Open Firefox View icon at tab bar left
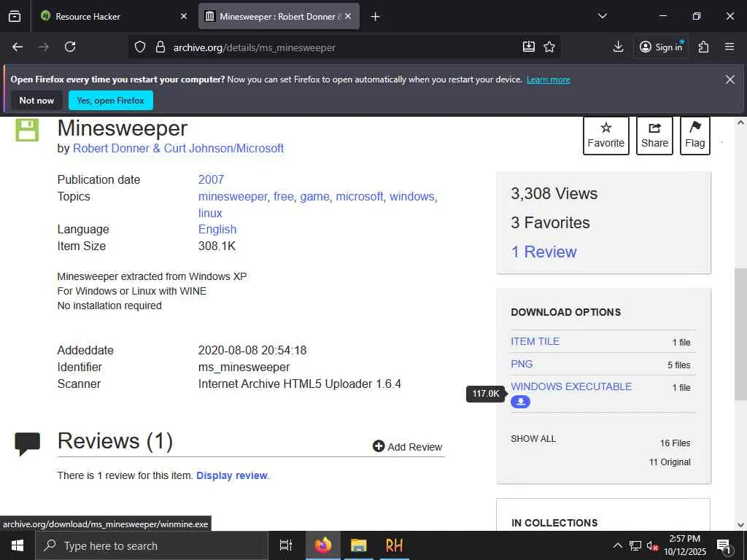 click(x=15, y=16)
